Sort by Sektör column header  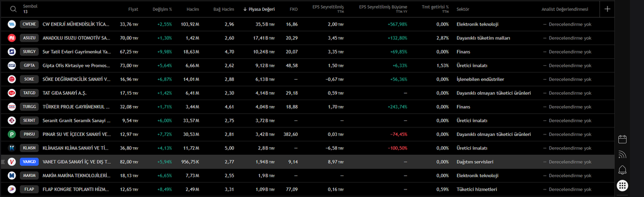tap(463, 9)
